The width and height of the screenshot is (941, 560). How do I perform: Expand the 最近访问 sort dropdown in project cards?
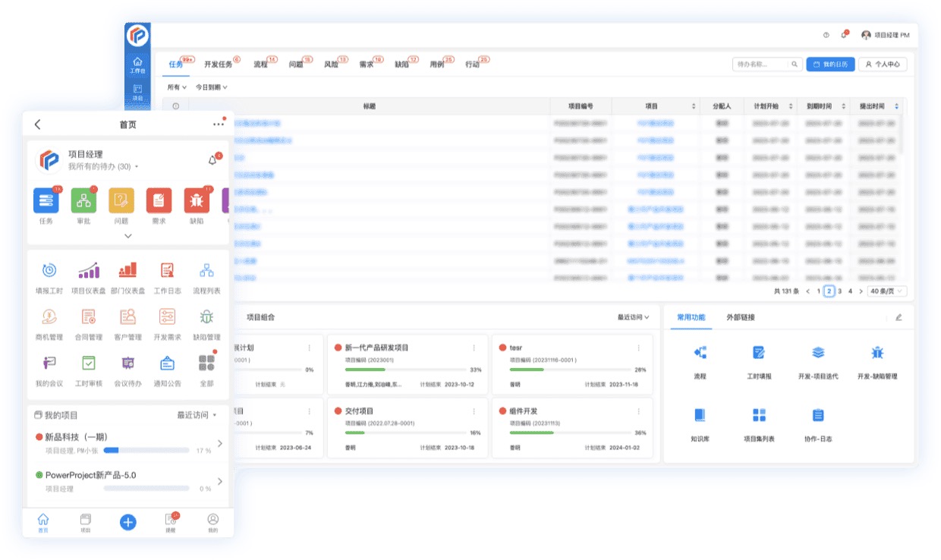[633, 317]
